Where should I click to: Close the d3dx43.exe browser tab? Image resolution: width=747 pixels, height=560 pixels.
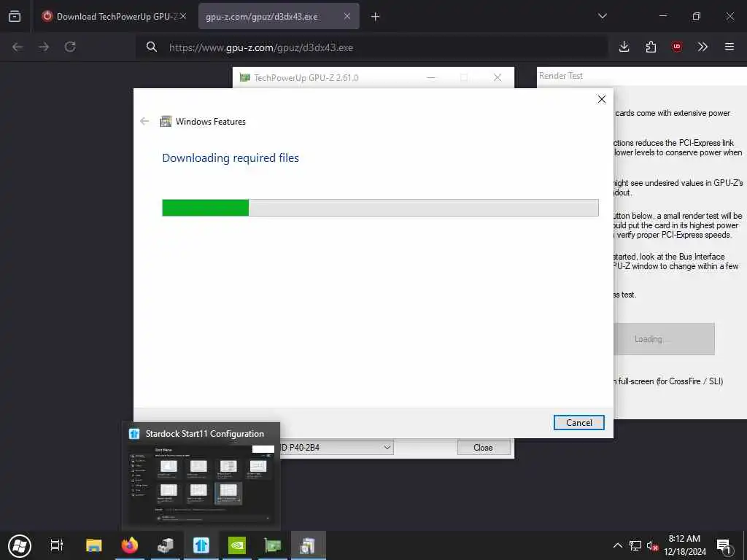(x=347, y=16)
